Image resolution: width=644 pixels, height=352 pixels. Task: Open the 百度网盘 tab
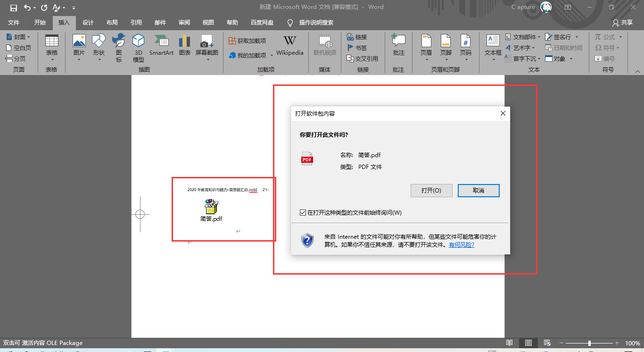(x=262, y=23)
